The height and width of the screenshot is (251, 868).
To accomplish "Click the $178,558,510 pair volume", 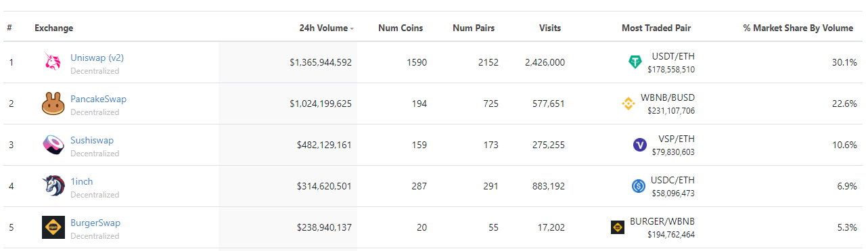I will click(x=671, y=70).
